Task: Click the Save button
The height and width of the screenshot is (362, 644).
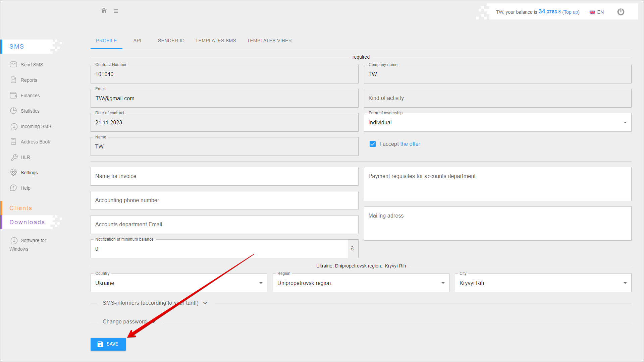Action: [x=108, y=344]
